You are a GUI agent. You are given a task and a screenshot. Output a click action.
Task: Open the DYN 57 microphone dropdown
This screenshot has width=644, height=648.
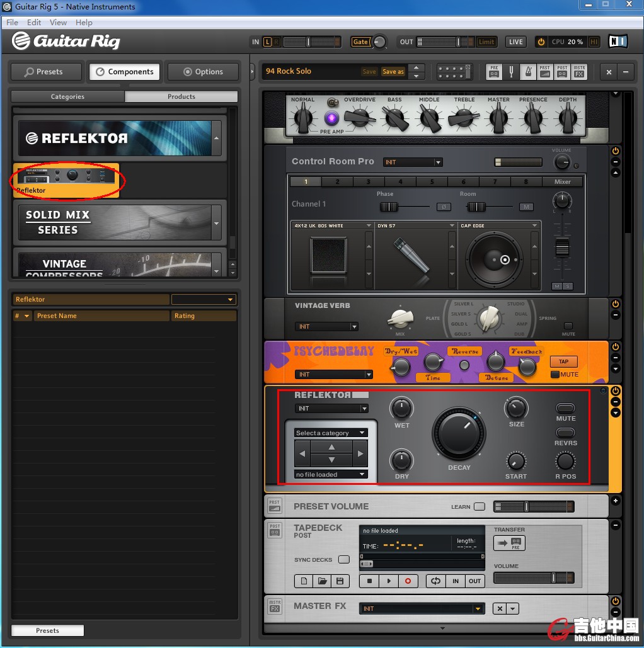pos(416,225)
